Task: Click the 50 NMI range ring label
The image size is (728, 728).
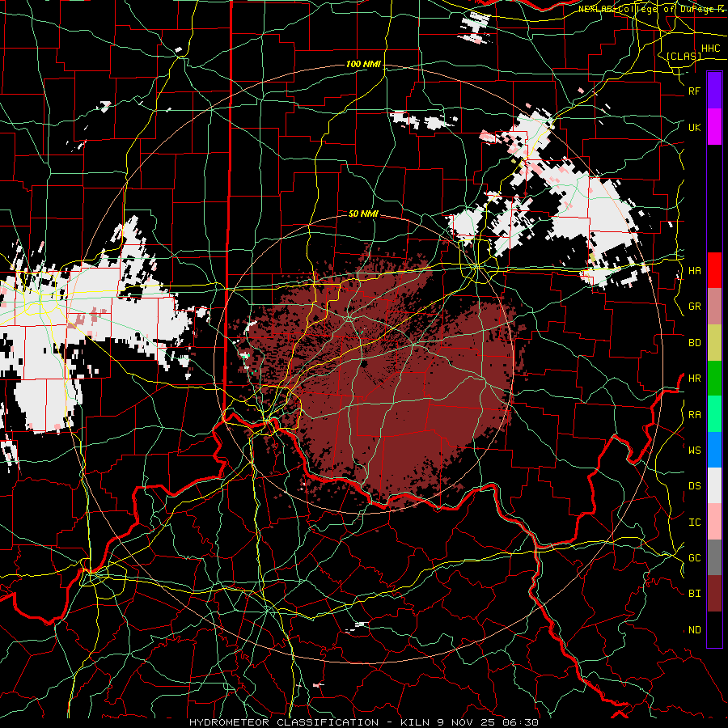Action: [363, 214]
